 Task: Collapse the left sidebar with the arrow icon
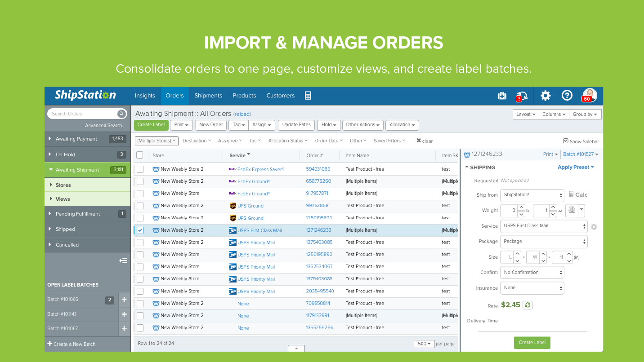[x=123, y=260]
